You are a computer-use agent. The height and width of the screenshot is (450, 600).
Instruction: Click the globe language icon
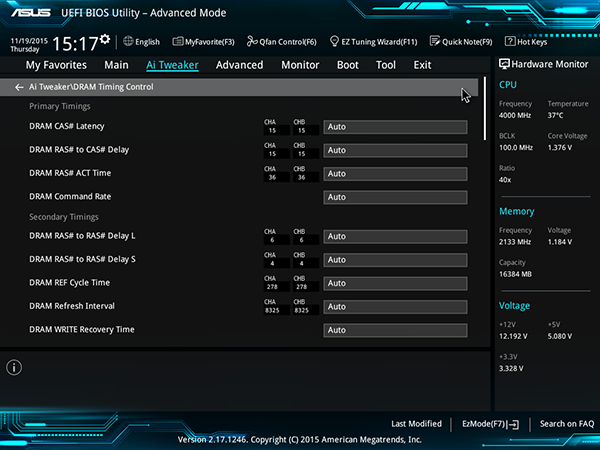[128, 41]
